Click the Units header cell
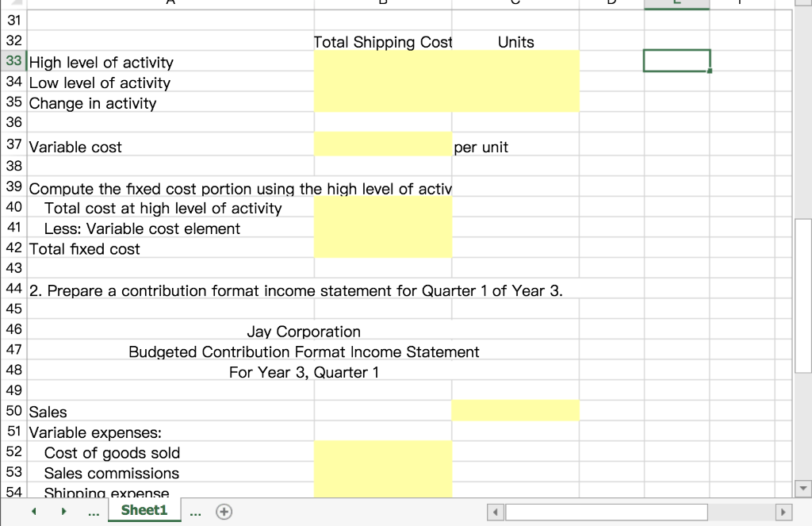Screen dimensions: 812x526 (x=515, y=41)
